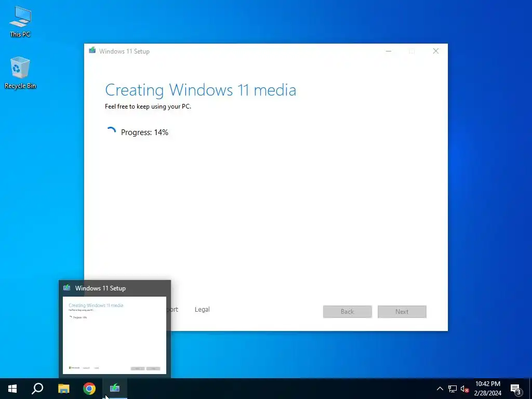Open network status tray icon
This screenshot has height=399, width=532.
point(453,389)
